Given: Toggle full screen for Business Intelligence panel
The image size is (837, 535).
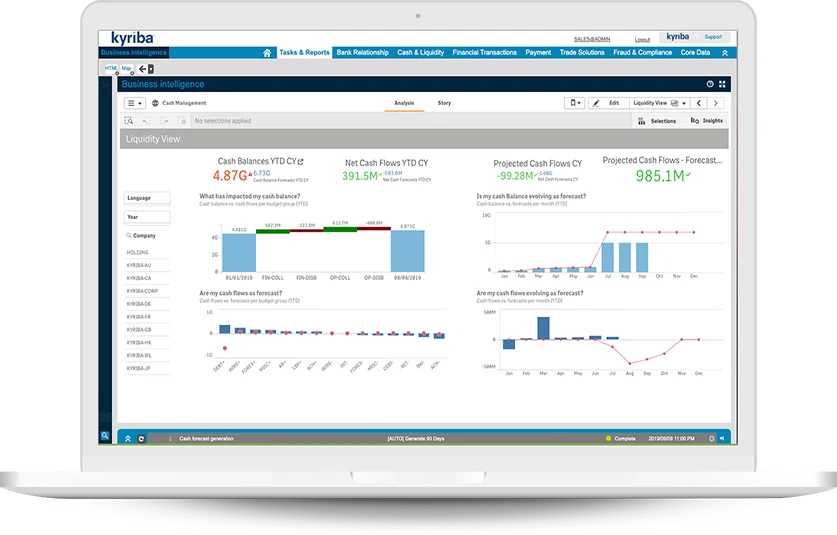Looking at the screenshot, I should pyautogui.click(x=722, y=84).
